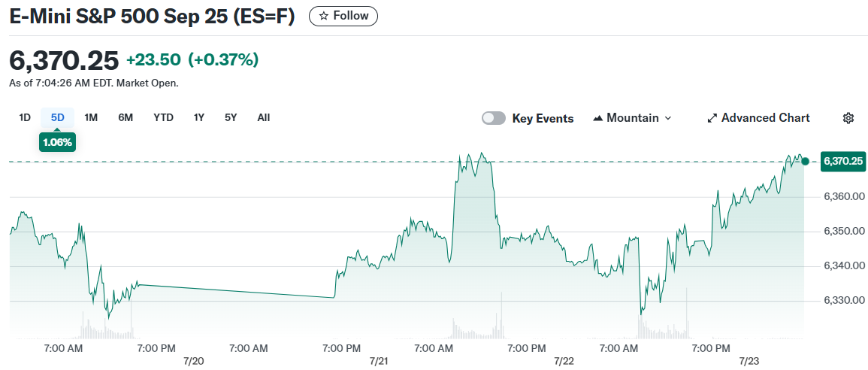This screenshot has height=370, width=868.
Task: Open chart settings gear icon
Action: tap(848, 118)
